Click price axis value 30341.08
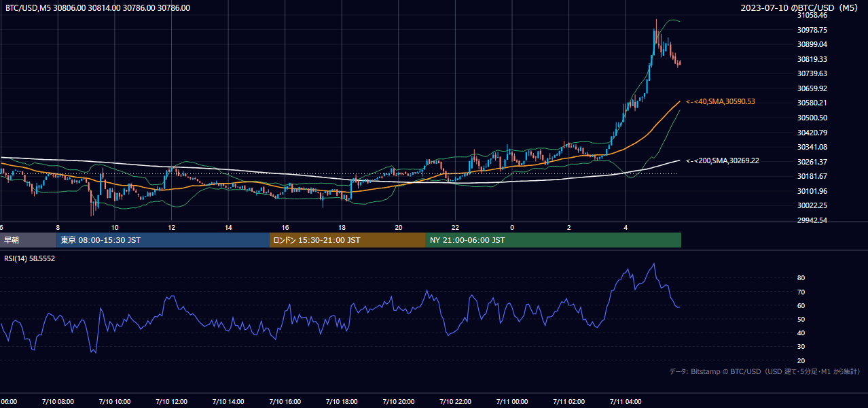Image resolution: width=868 pixels, height=408 pixels. click(812, 147)
